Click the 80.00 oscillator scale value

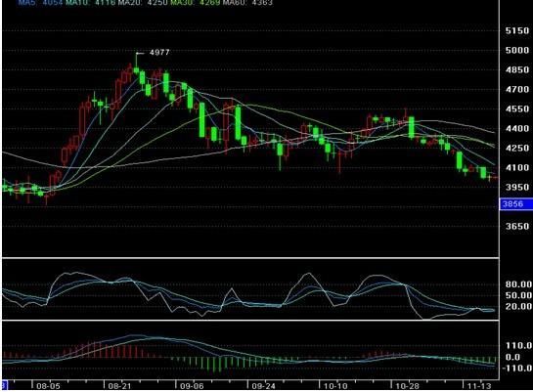518,284
